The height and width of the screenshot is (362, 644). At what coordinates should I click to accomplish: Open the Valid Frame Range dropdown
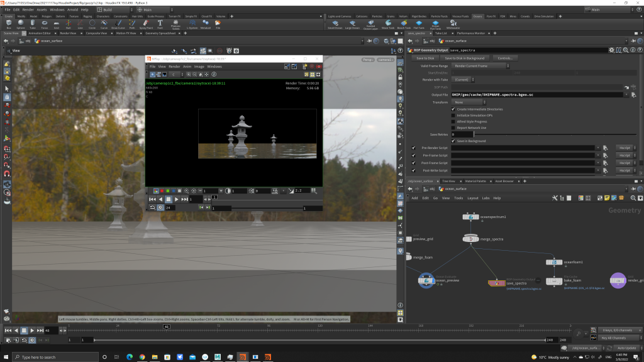coord(481,65)
